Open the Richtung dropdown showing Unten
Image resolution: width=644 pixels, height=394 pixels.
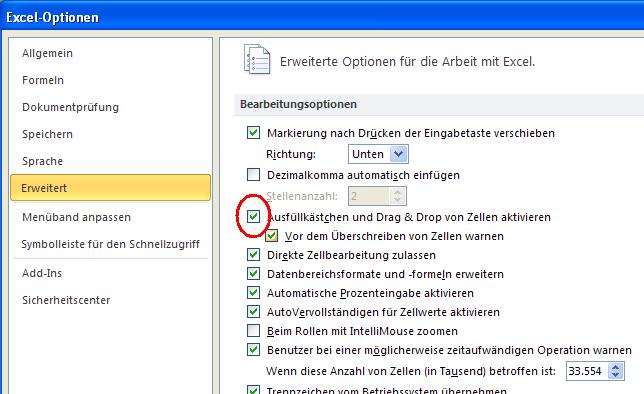378,154
